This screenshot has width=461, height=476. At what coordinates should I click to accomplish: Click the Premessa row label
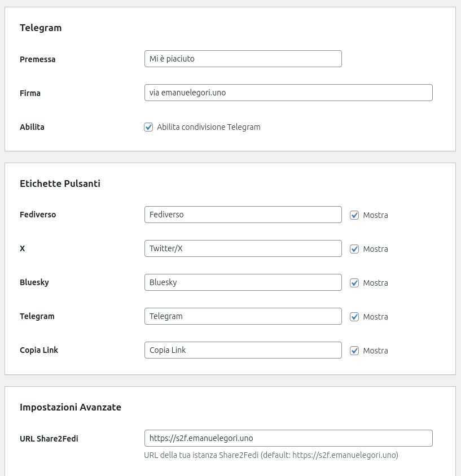pos(38,59)
